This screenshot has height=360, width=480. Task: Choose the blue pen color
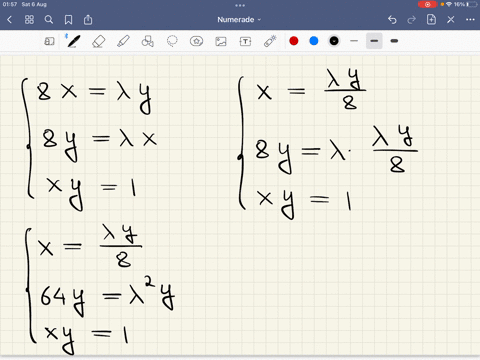pos(314,41)
